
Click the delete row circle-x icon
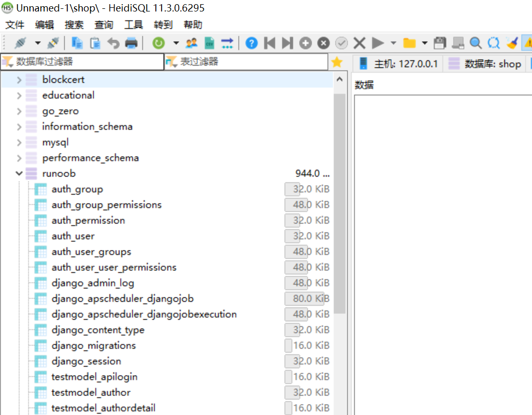(x=324, y=43)
